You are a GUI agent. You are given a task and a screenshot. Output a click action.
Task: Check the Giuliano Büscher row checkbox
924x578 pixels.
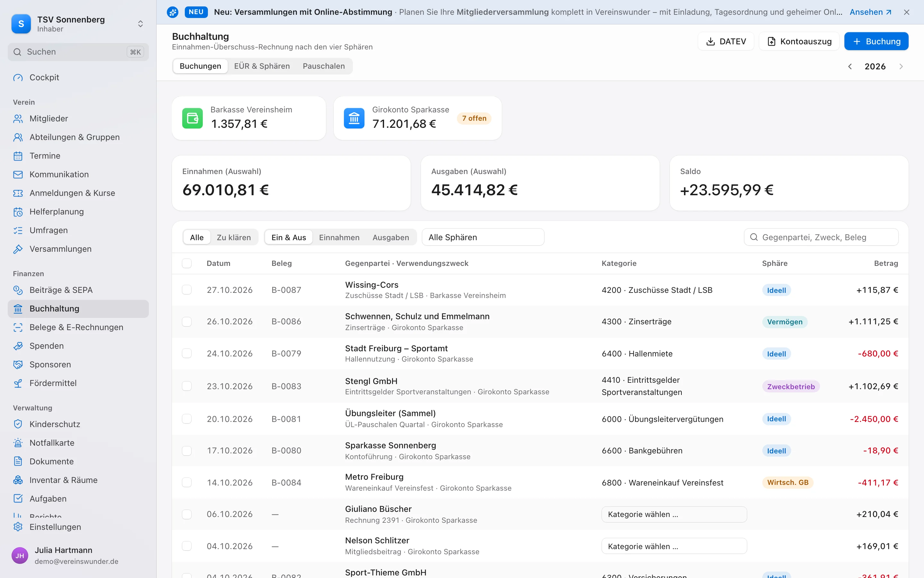point(187,514)
